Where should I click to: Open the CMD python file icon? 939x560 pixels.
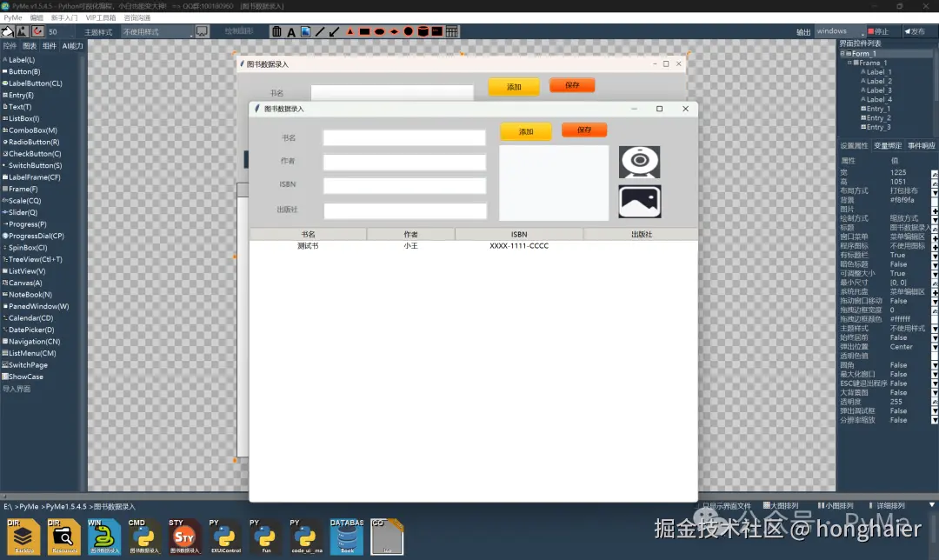point(144,537)
